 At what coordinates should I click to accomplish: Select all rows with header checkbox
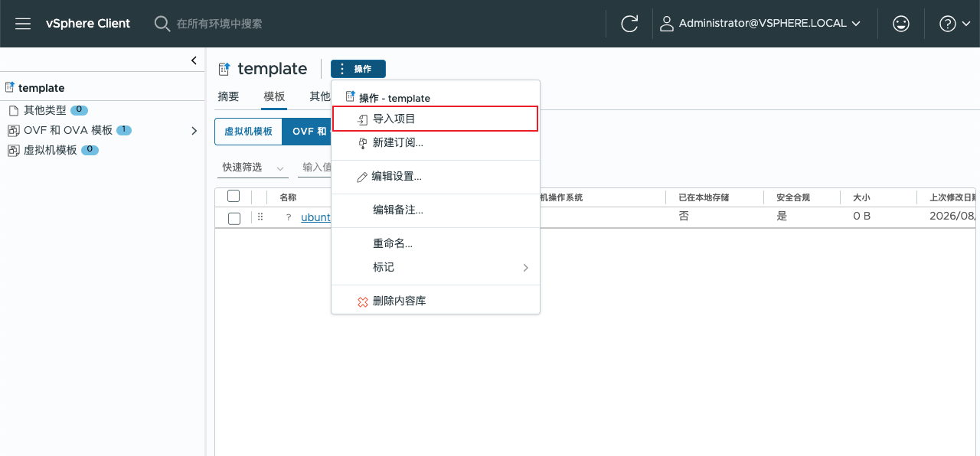(x=234, y=197)
